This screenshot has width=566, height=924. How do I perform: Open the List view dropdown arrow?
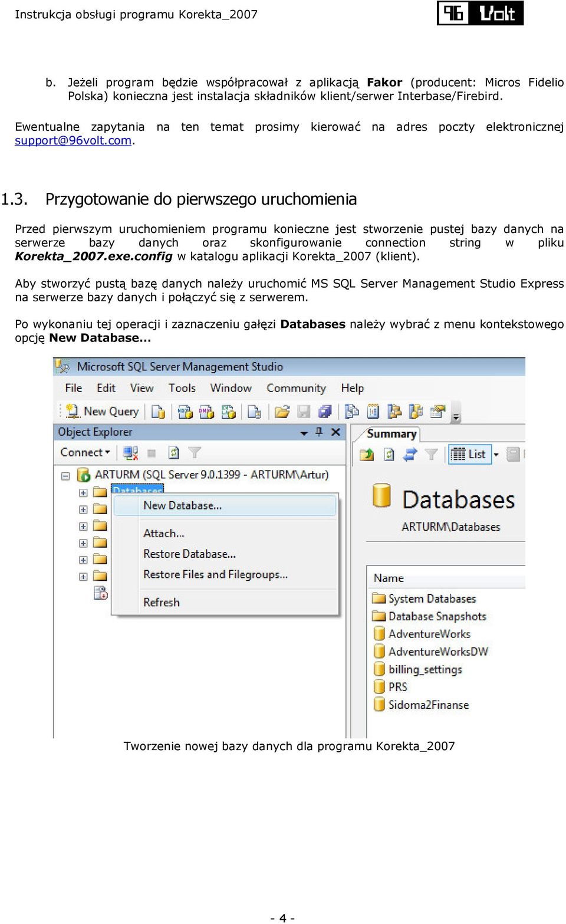496,455
